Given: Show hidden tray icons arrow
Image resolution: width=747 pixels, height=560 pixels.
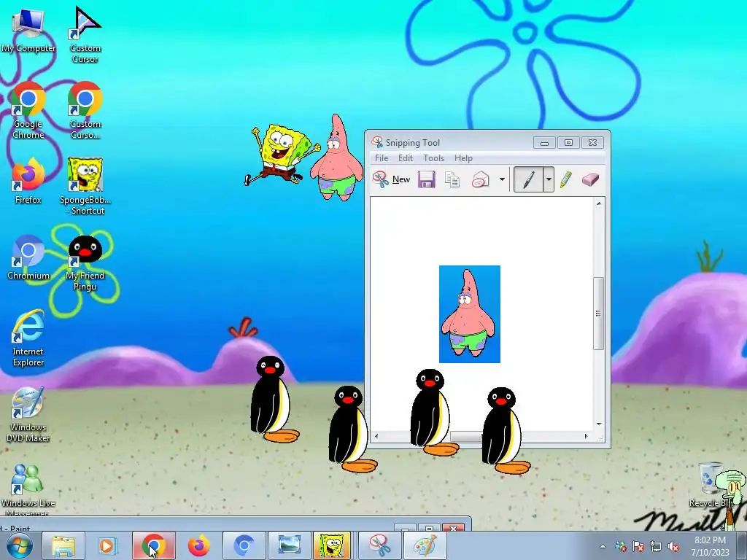Looking at the screenshot, I should click(603, 546).
